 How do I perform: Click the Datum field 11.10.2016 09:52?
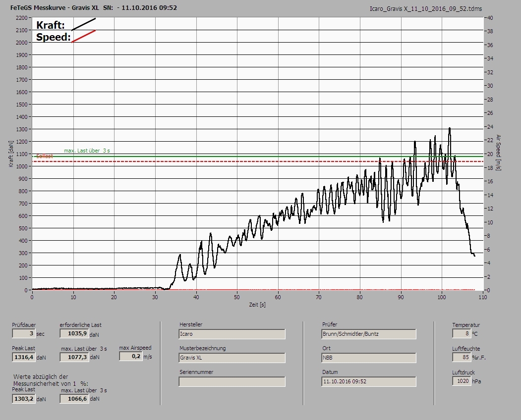coord(368,381)
